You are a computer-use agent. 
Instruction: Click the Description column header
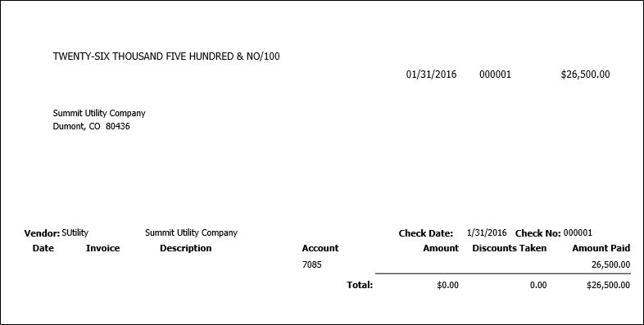click(x=186, y=248)
